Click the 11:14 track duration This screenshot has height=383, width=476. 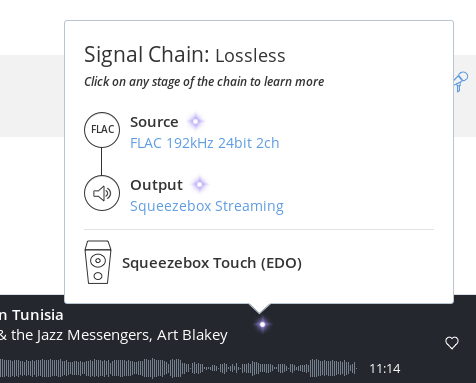pos(385,369)
